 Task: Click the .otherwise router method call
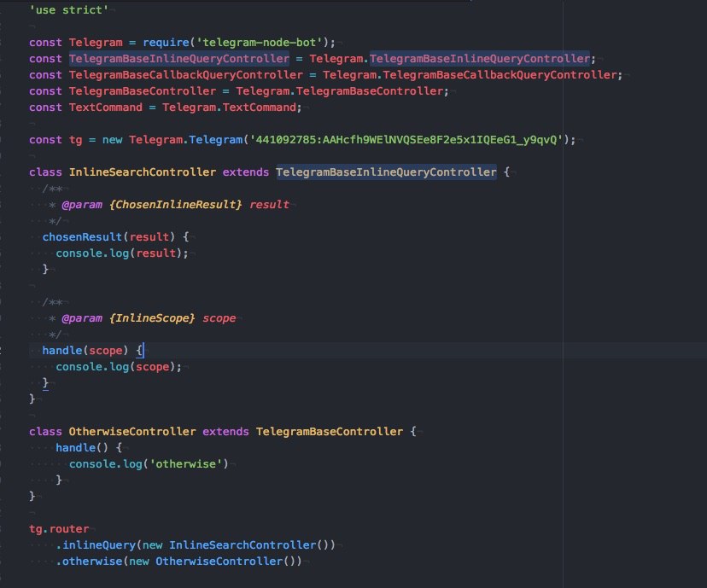pyautogui.click(x=89, y=562)
